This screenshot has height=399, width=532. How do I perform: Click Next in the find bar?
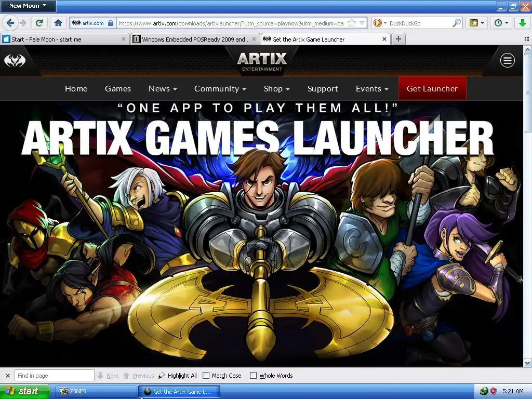coord(108,376)
